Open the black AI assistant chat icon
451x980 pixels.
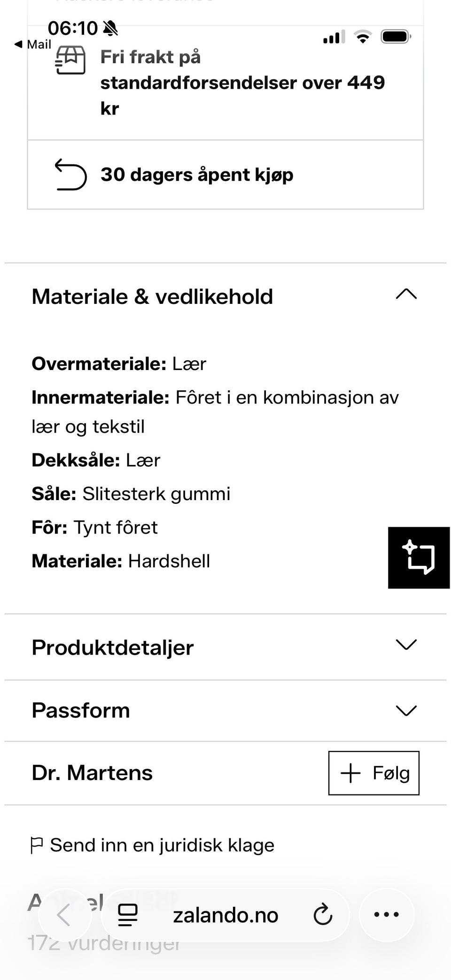(419, 558)
